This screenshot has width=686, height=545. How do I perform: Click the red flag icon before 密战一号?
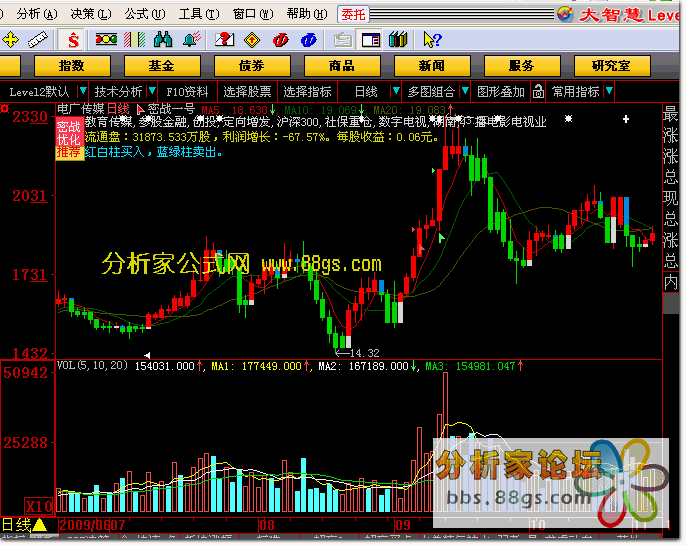pos(140,109)
